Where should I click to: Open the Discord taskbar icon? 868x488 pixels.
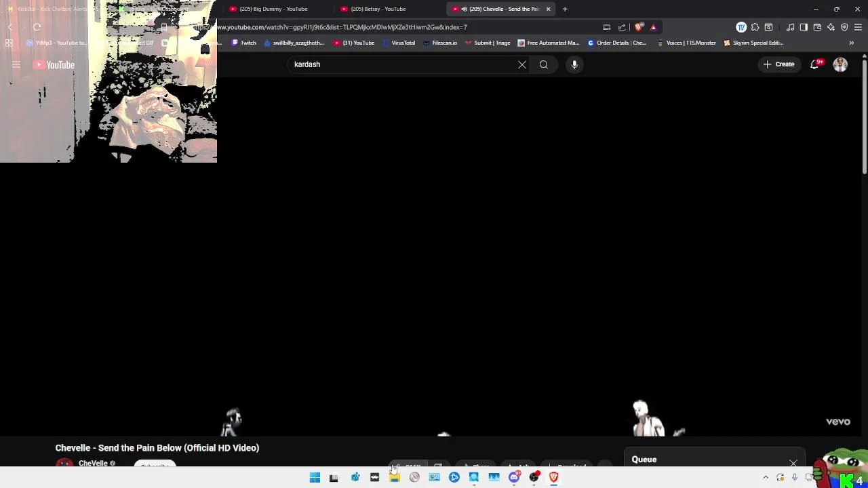click(x=514, y=477)
